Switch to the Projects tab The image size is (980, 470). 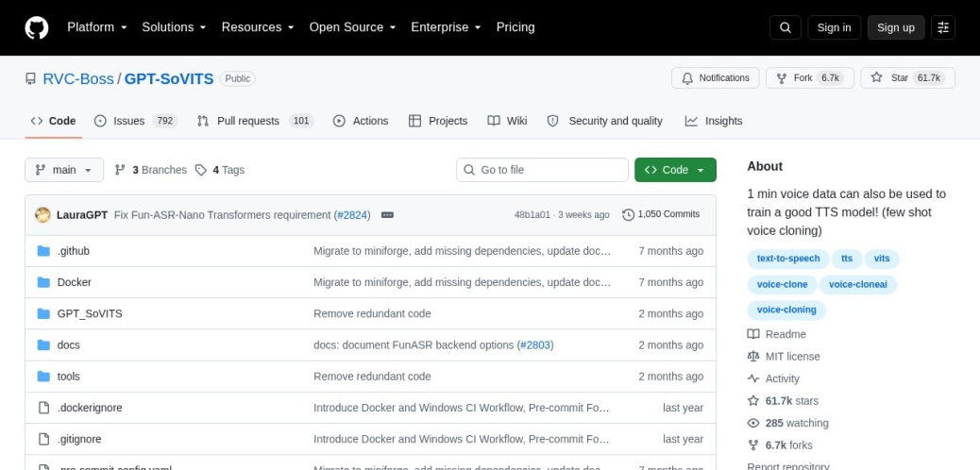pos(438,121)
